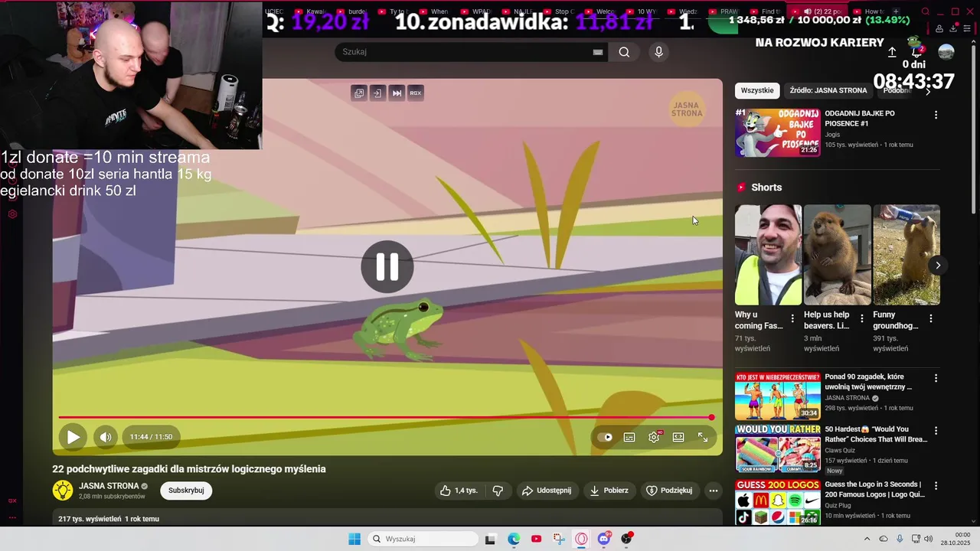This screenshot has height=551, width=980.
Task: Click the large pause overlay on the video
Action: (387, 266)
